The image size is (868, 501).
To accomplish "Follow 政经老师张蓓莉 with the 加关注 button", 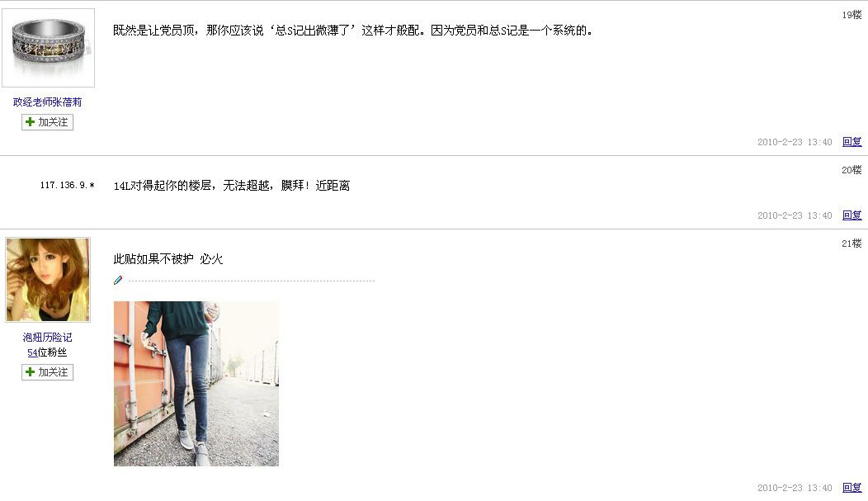I will 48,122.
